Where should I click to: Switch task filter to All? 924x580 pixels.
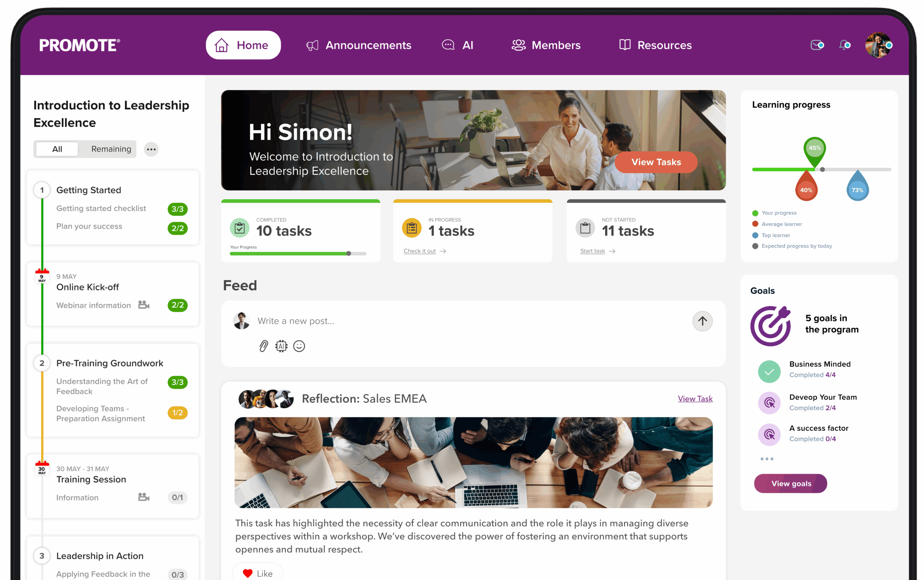click(57, 149)
